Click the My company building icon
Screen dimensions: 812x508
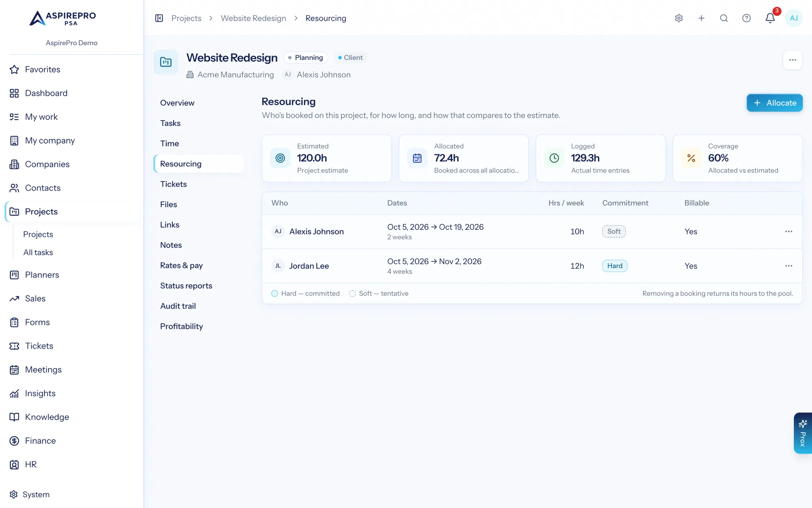[x=14, y=141]
